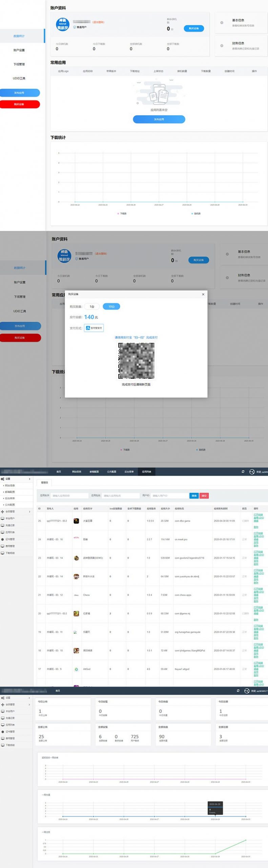Click the 退出登录 link in undimmed account card

(x=98, y=22)
